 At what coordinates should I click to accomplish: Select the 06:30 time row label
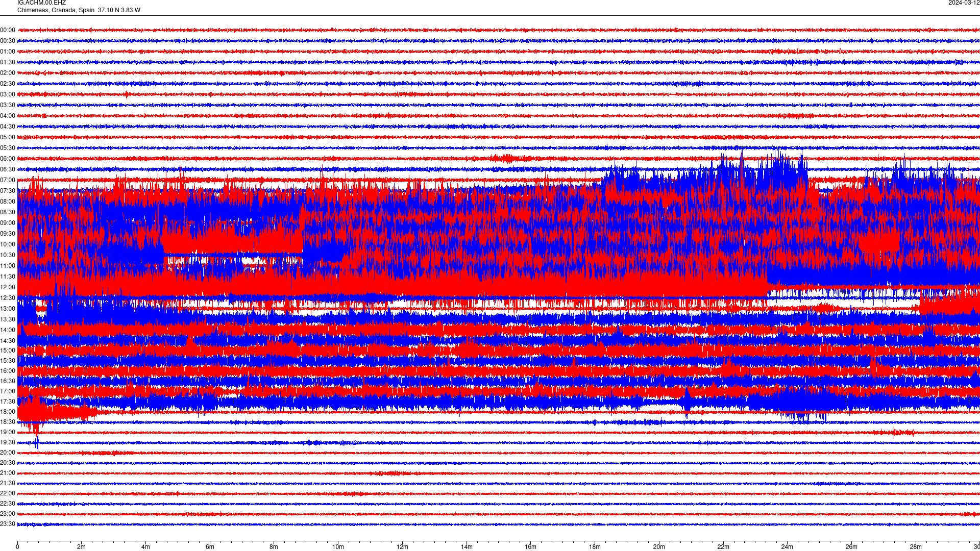pos(8,169)
